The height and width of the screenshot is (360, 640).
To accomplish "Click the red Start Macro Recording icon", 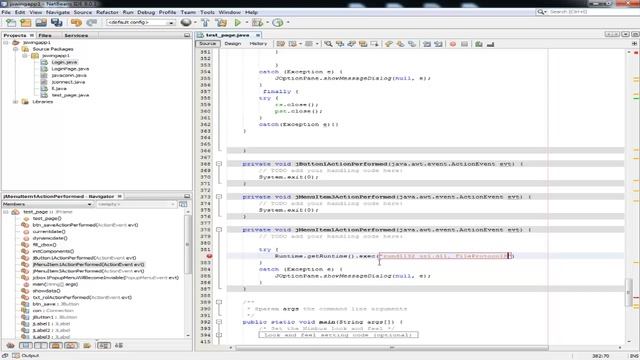I will (x=453, y=44).
